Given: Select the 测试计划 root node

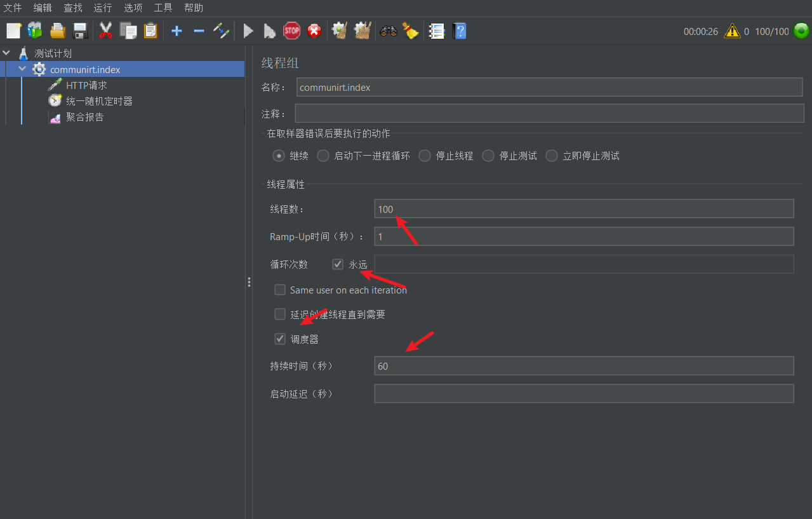Looking at the screenshot, I should [x=53, y=53].
